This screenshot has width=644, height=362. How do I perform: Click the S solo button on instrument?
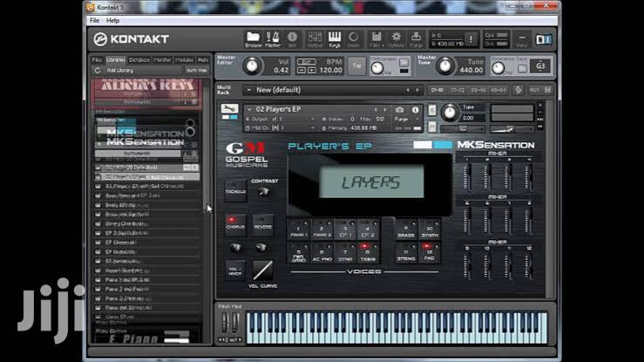(432, 110)
